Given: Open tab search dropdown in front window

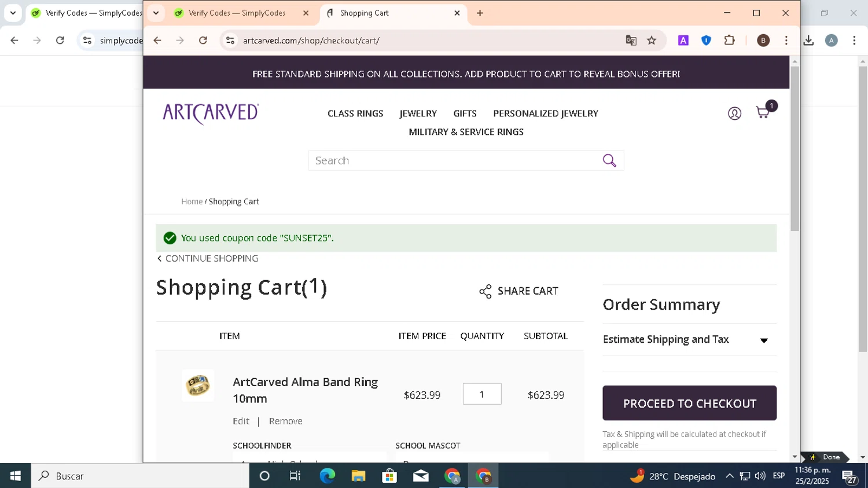Looking at the screenshot, I should (156, 13).
